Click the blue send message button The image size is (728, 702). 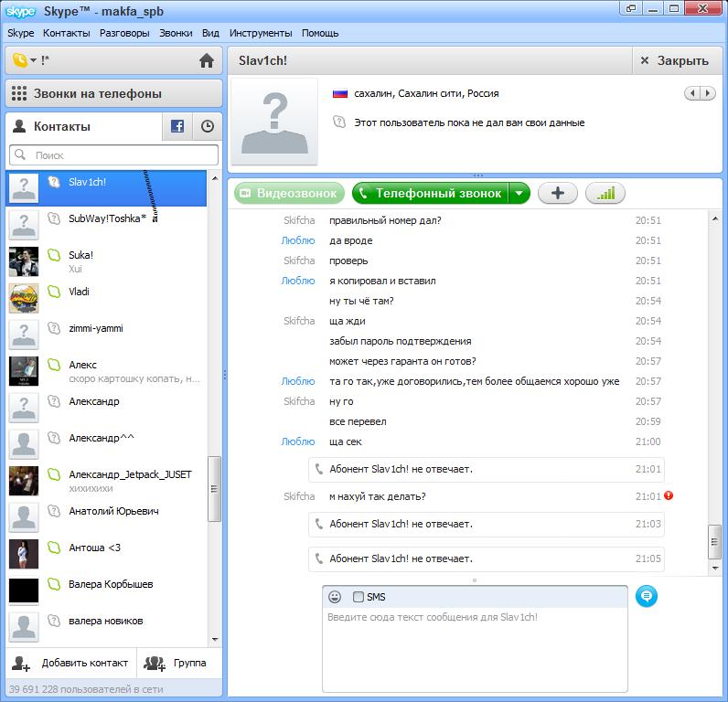coord(647,596)
